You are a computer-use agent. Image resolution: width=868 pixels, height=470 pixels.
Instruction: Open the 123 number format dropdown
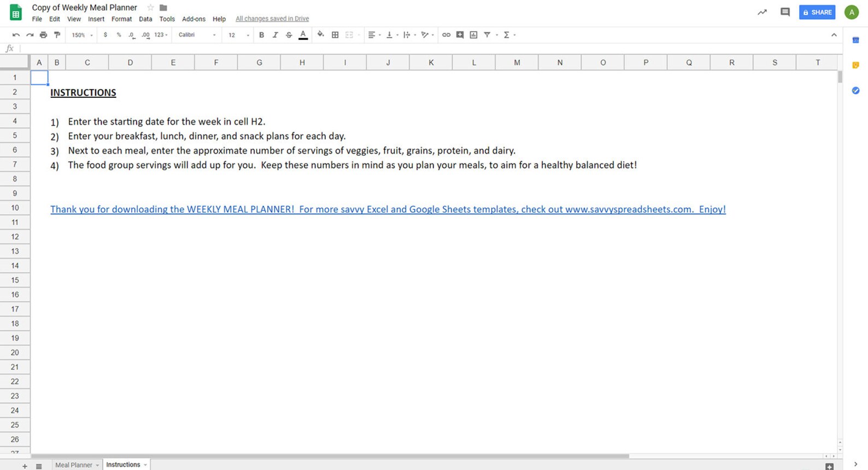pos(161,35)
